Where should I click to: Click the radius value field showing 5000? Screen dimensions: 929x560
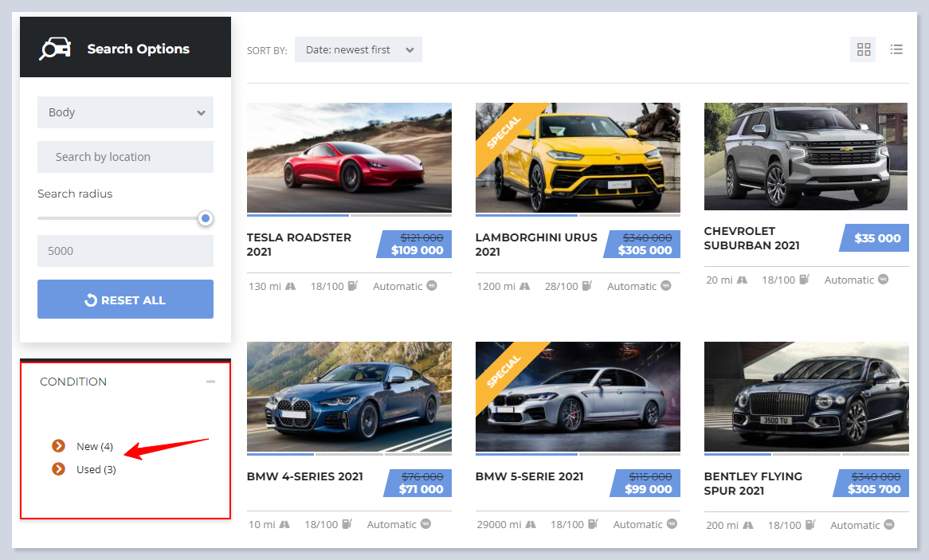(125, 251)
